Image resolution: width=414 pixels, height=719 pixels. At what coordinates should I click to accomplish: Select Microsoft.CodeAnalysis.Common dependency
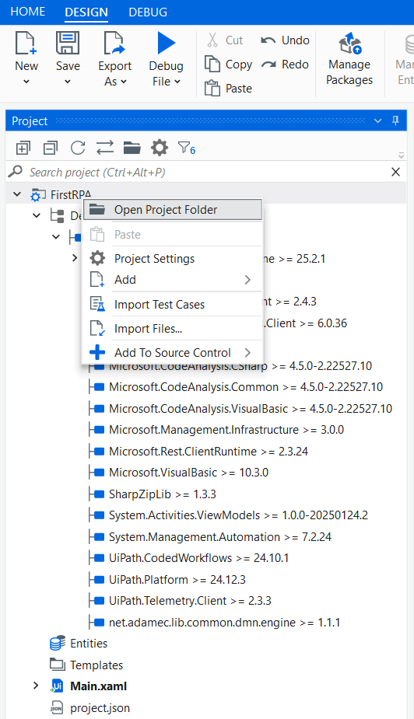point(246,387)
